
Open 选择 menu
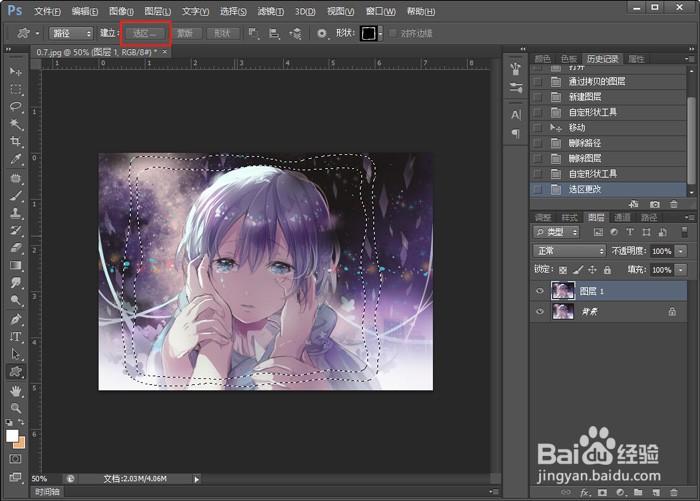233,11
